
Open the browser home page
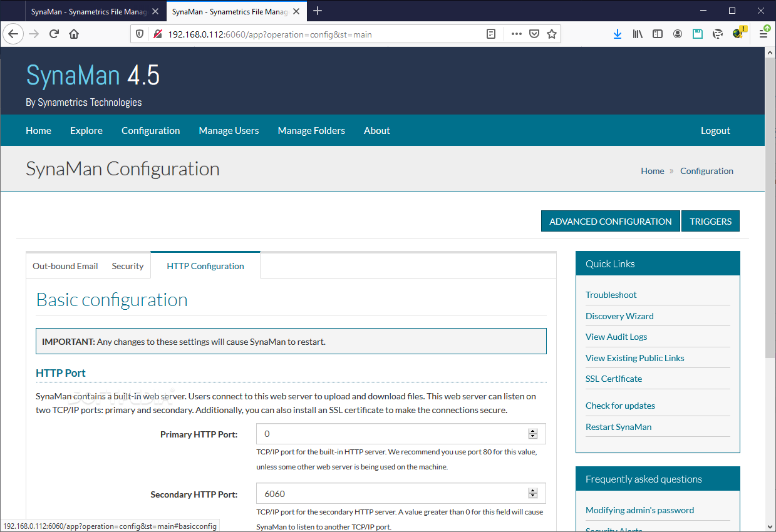[74, 34]
